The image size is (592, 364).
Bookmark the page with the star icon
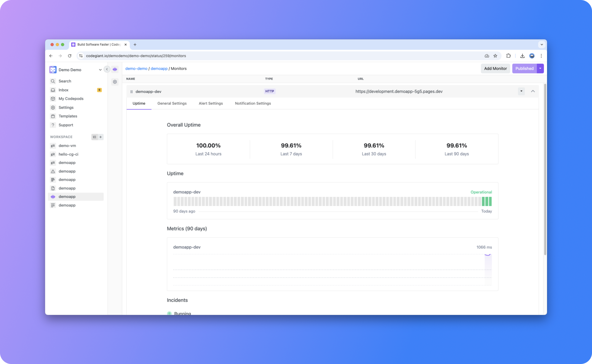495,56
